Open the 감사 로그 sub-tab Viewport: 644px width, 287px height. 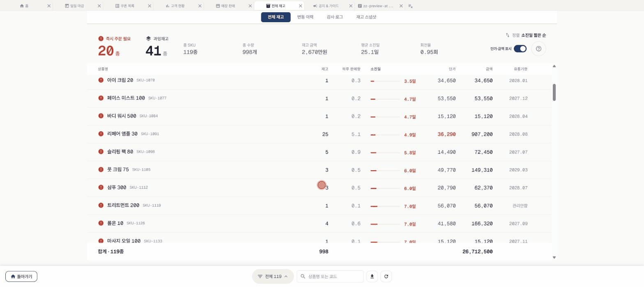click(x=334, y=17)
